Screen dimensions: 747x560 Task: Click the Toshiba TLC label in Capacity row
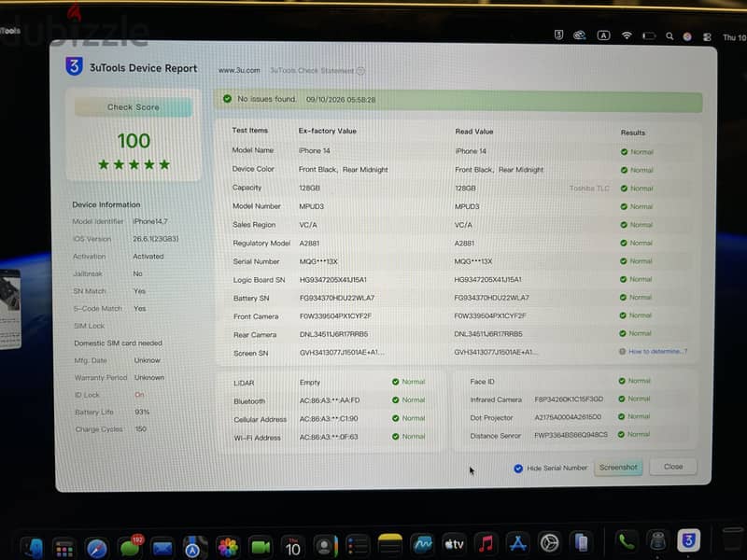(x=589, y=189)
